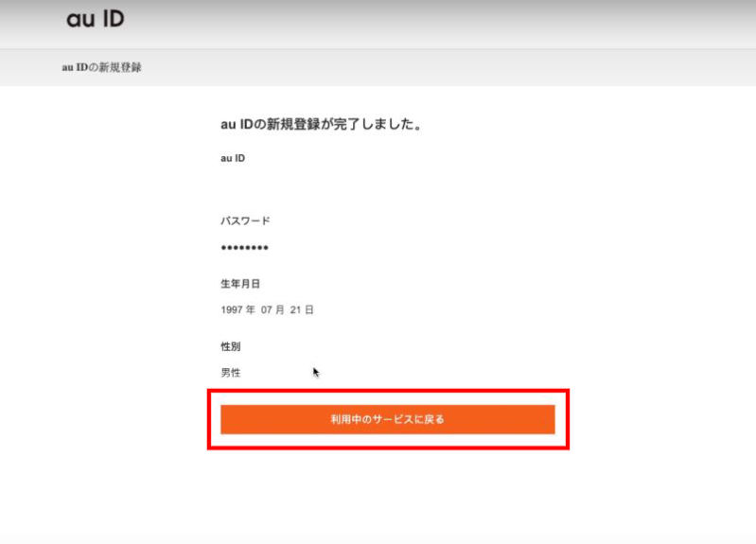Click the 男性 gender value
Image resolution: width=756 pixels, height=544 pixels.
pos(231,373)
